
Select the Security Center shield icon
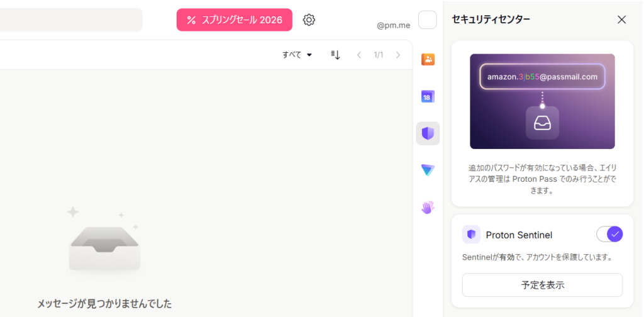(x=428, y=133)
